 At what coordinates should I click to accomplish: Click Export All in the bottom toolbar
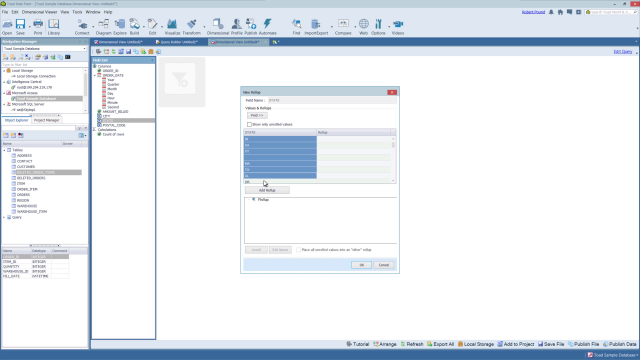pos(440,344)
